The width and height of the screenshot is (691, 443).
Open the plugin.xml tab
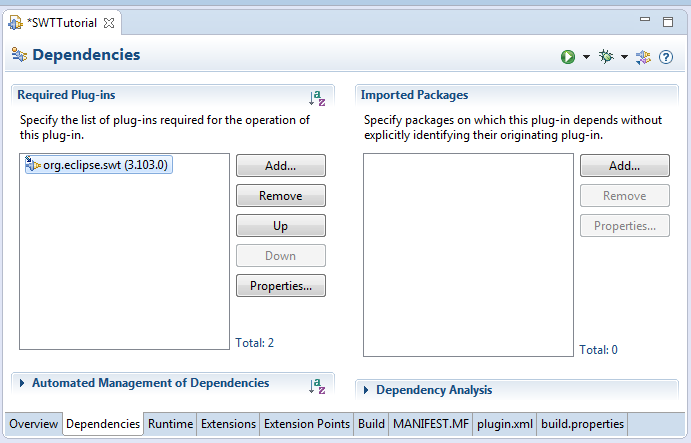click(505, 424)
